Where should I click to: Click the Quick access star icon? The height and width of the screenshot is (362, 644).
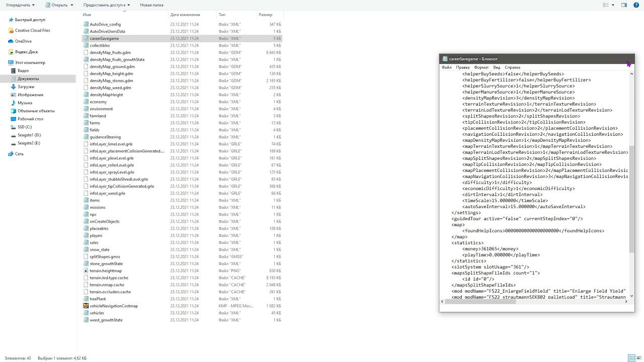click(11, 20)
